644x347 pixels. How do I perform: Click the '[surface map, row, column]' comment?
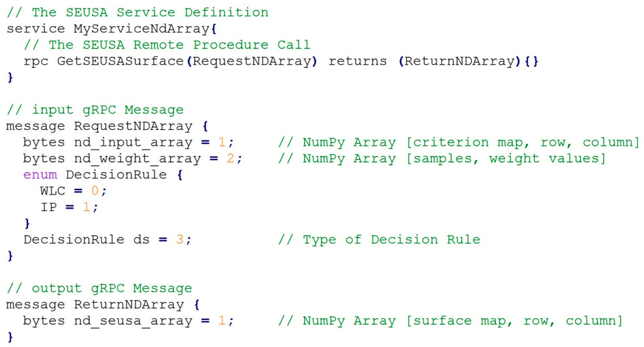(514, 321)
